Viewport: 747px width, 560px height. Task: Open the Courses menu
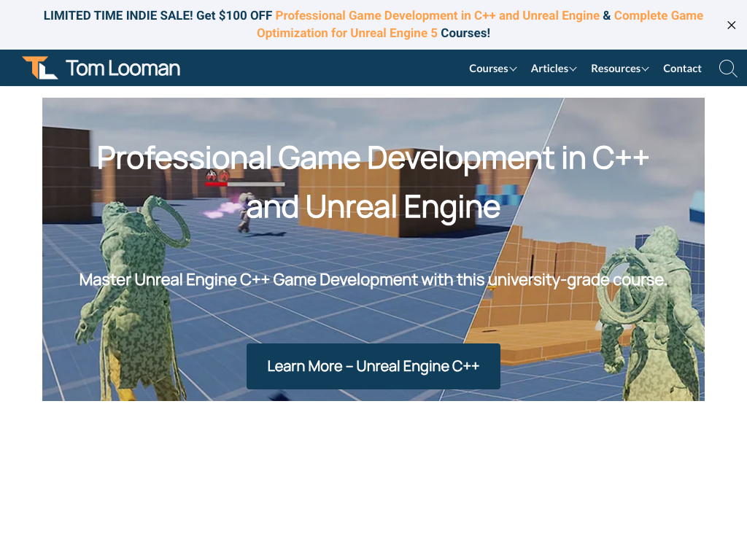click(488, 69)
